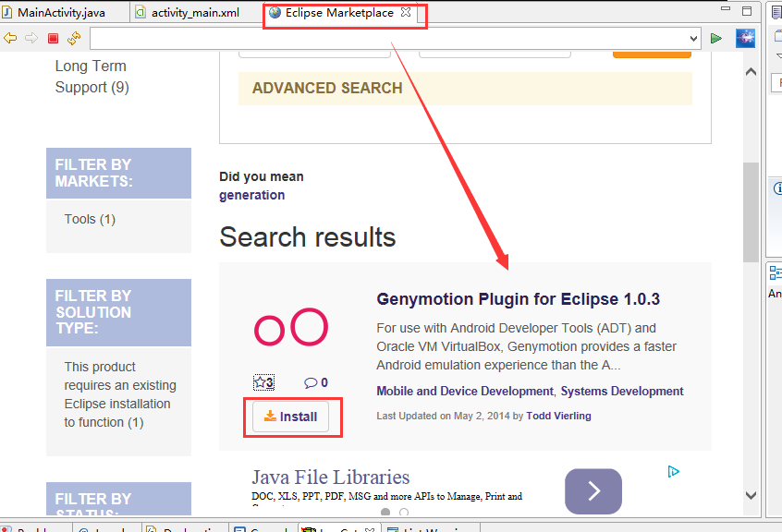Click the AdChoices icon on the ad
Image resolution: width=782 pixels, height=532 pixels.
673,471
